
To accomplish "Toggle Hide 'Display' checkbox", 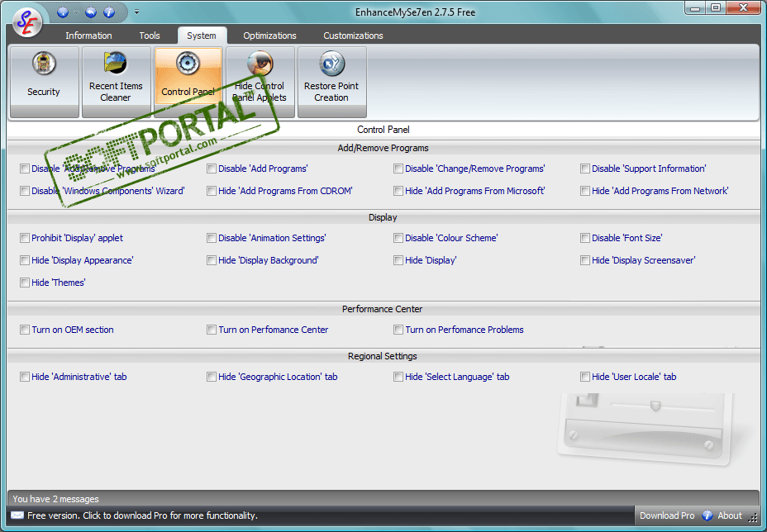I will coord(398,260).
